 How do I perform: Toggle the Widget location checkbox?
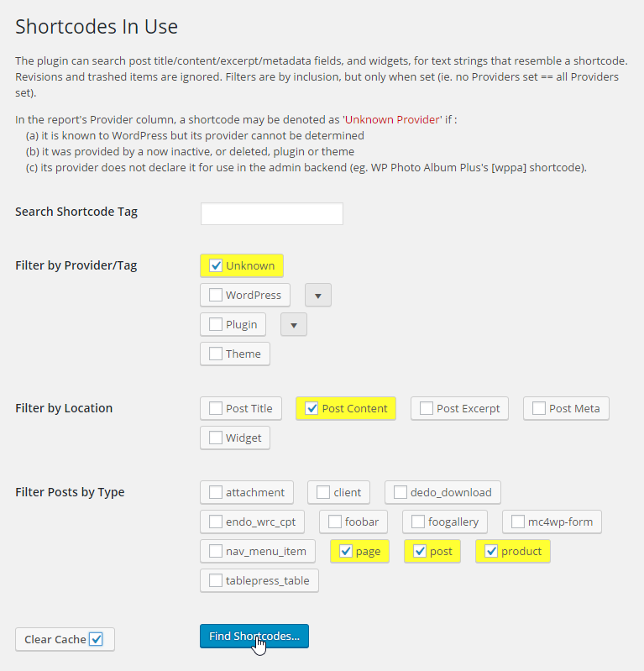(x=216, y=438)
